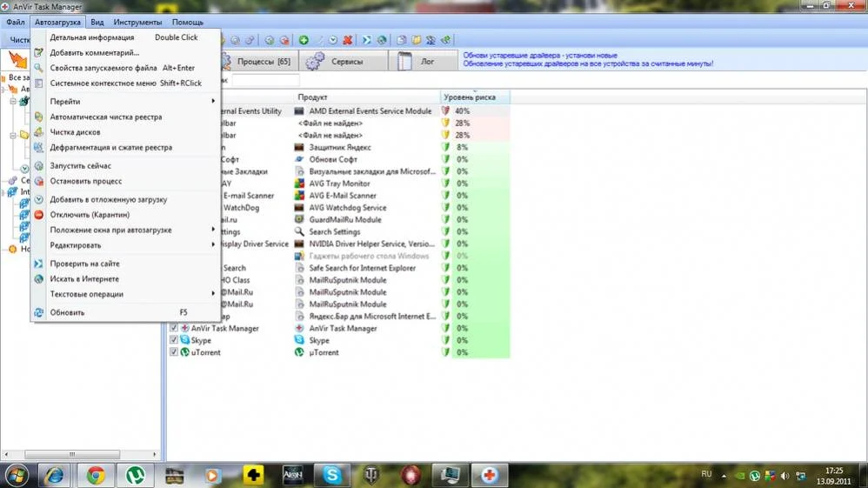Click the red X delete toolbar icon
868x488 pixels.
(348, 40)
